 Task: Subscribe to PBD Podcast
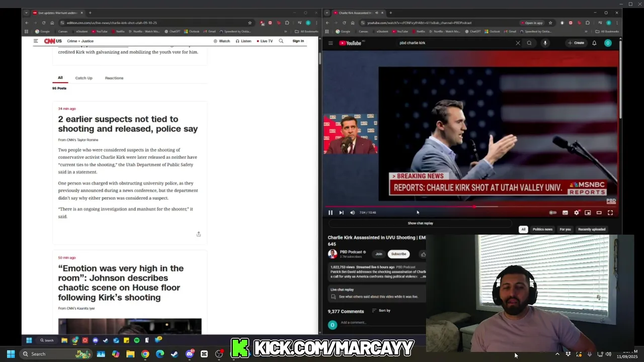[398, 254]
